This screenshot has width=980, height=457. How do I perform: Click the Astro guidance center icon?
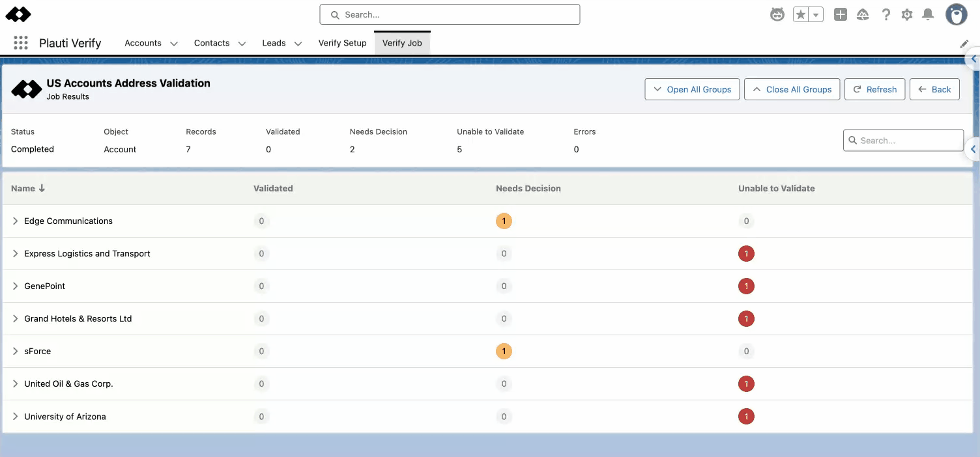pos(777,14)
